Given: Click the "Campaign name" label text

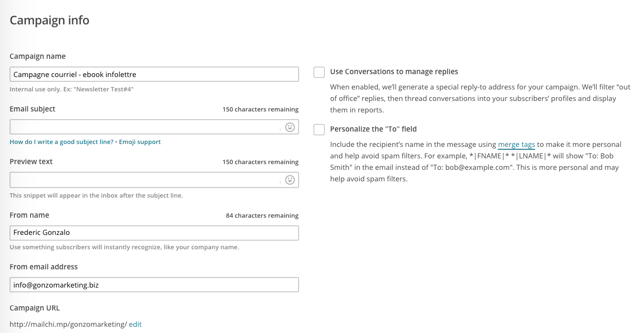Looking at the screenshot, I should [x=38, y=56].
